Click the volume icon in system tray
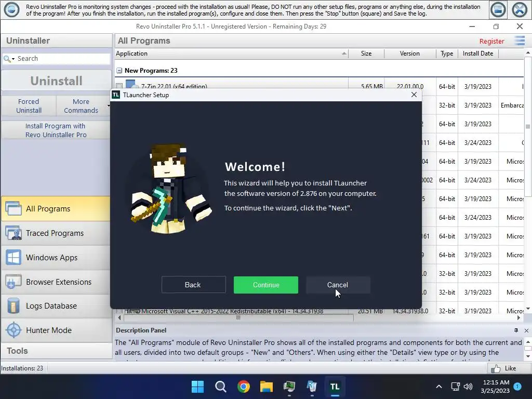 pos(468,387)
